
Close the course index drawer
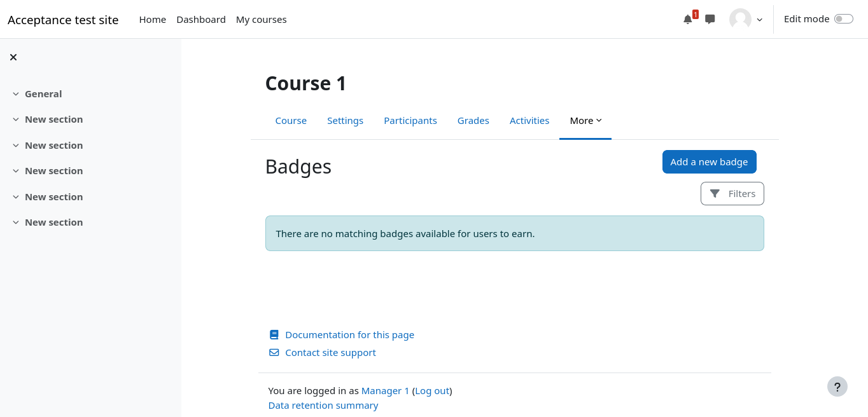[x=13, y=57]
